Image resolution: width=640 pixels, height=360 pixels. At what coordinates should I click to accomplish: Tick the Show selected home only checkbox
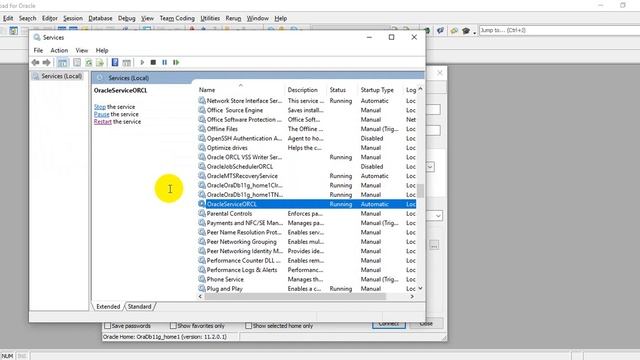248,326
